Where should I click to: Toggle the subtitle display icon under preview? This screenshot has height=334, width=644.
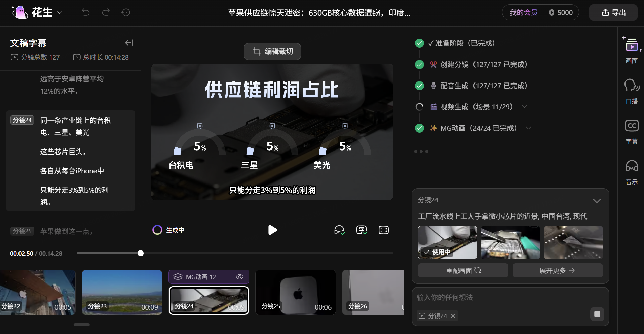(x=362, y=230)
